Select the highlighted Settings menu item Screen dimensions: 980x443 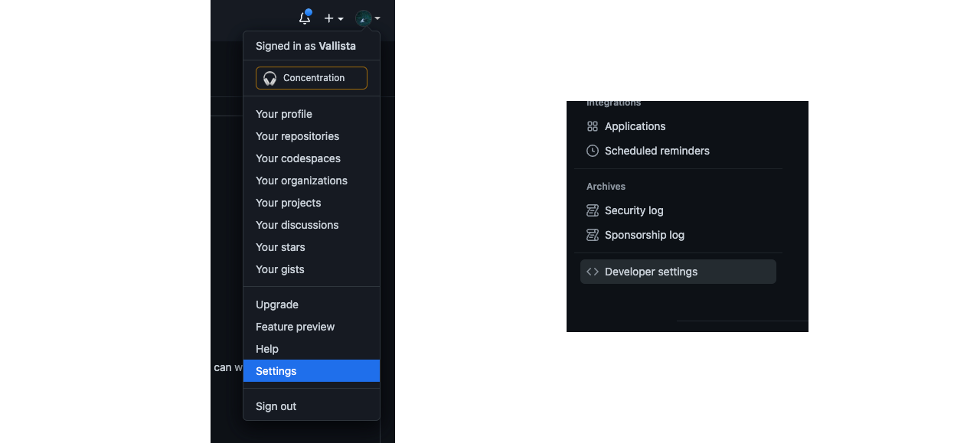point(276,371)
